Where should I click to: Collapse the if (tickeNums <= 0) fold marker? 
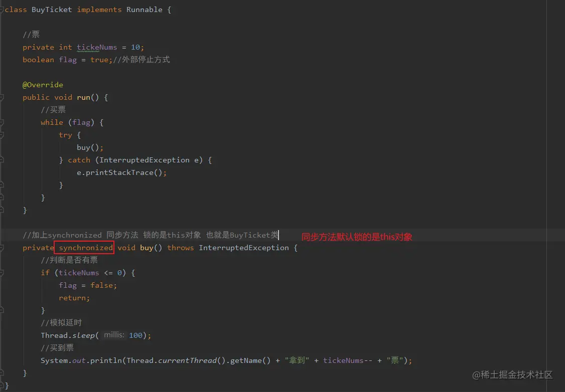point(2,273)
